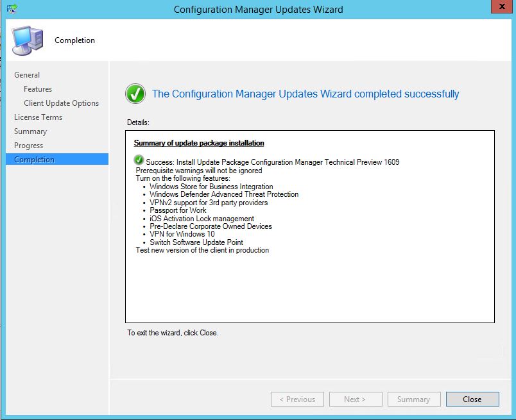Click the small green checkmark beside Success
This screenshot has height=420, width=516.
139,160
